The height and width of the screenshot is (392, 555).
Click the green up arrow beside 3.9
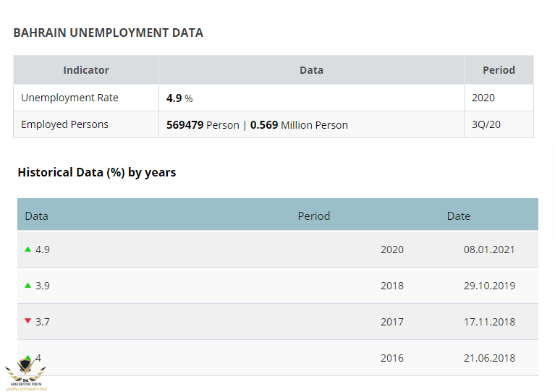tap(28, 286)
